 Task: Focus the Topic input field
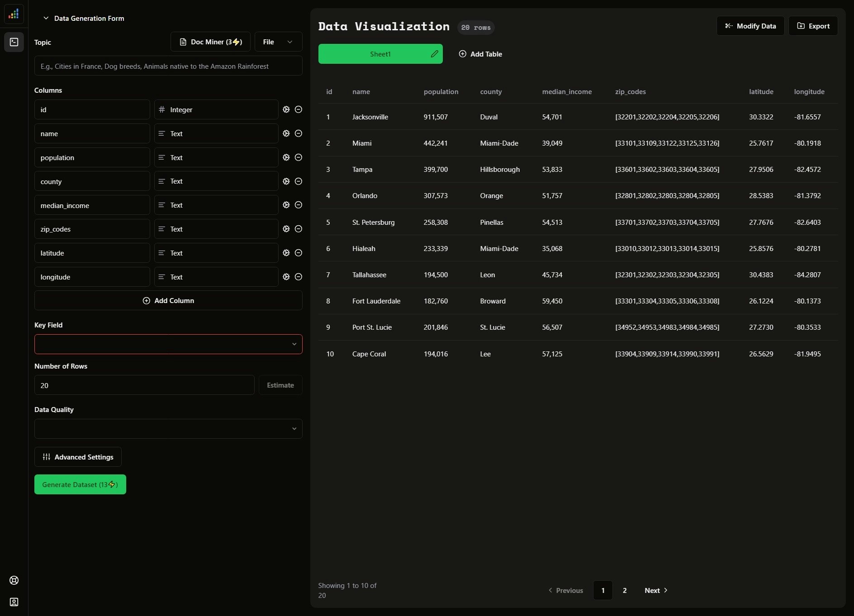tap(168, 66)
